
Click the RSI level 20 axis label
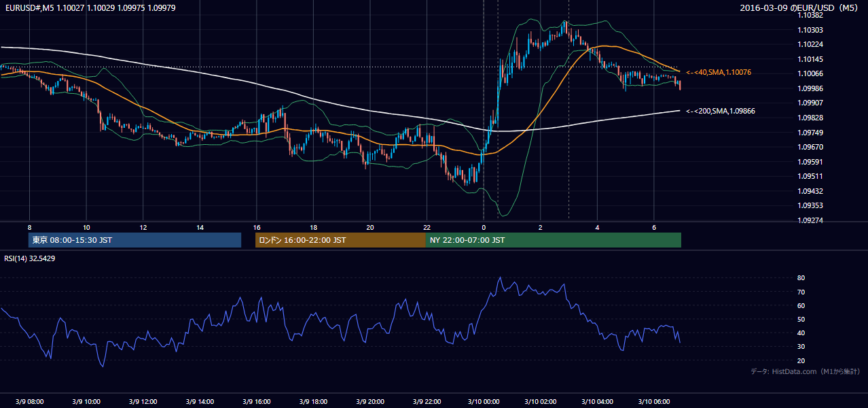click(x=801, y=360)
